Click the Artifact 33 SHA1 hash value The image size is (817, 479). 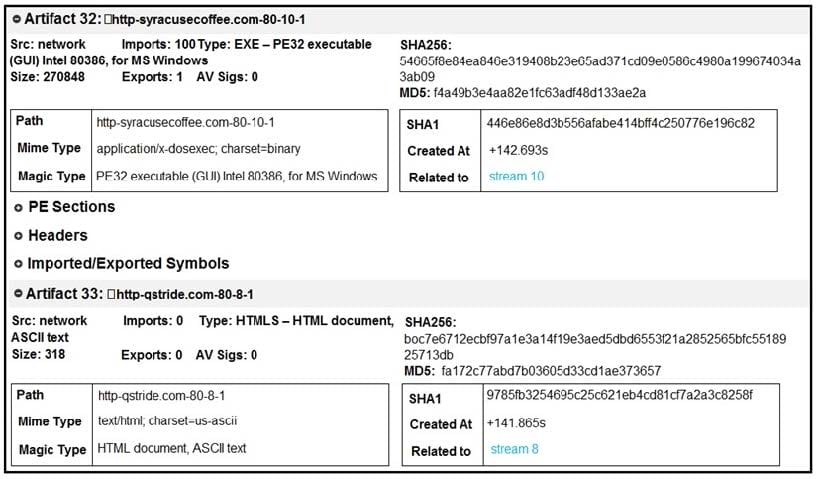coord(619,396)
